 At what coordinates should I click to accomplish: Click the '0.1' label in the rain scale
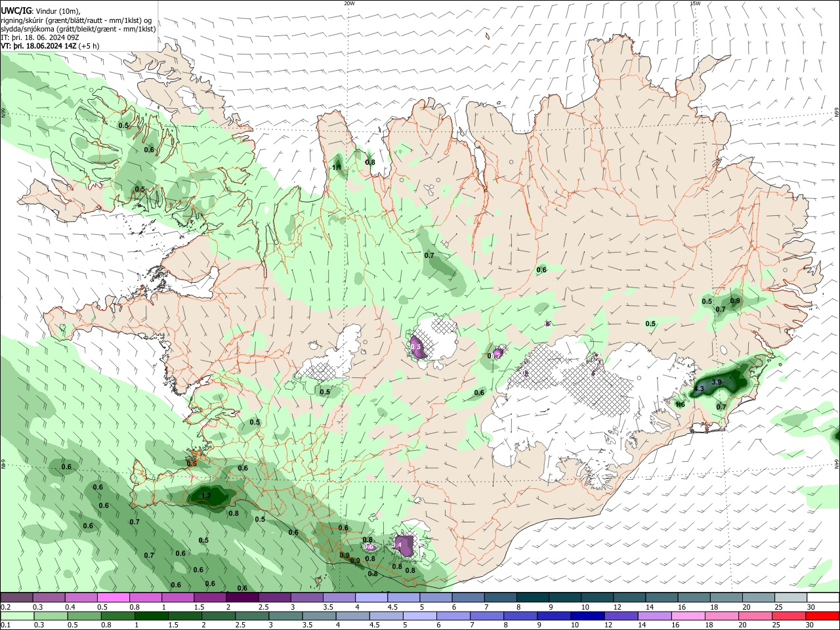click(6, 625)
